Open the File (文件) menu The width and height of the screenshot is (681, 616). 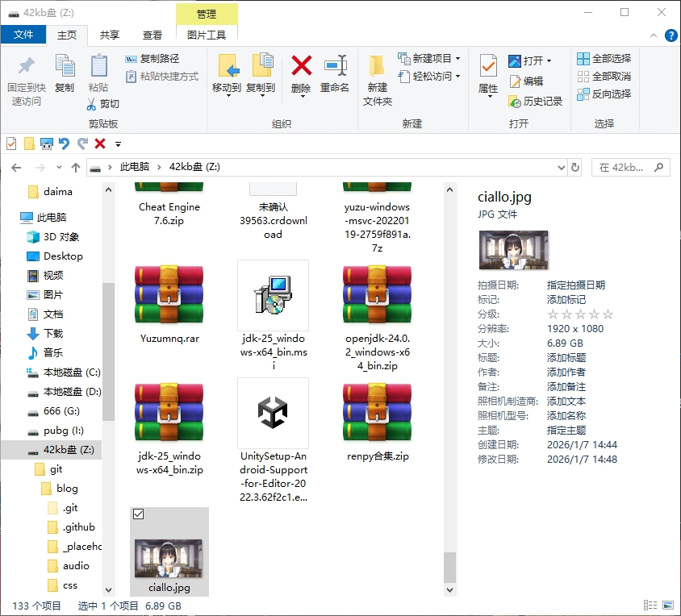[x=23, y=35]
